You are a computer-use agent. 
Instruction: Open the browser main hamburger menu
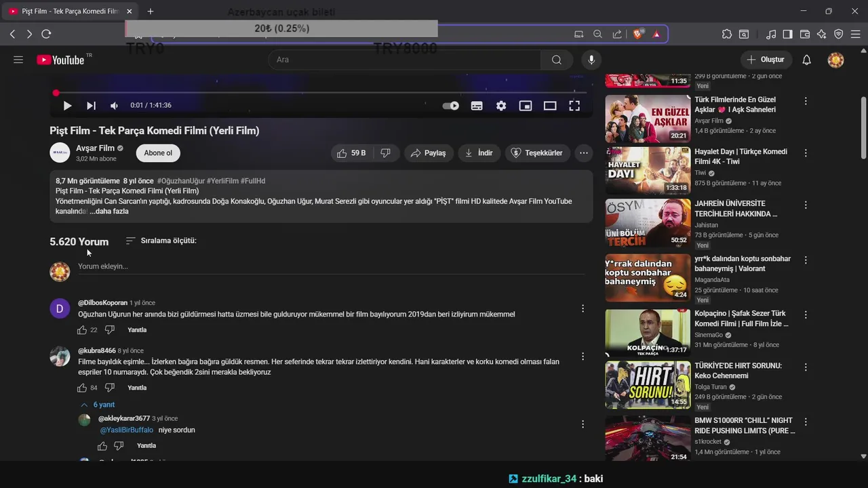pos(855,34)
